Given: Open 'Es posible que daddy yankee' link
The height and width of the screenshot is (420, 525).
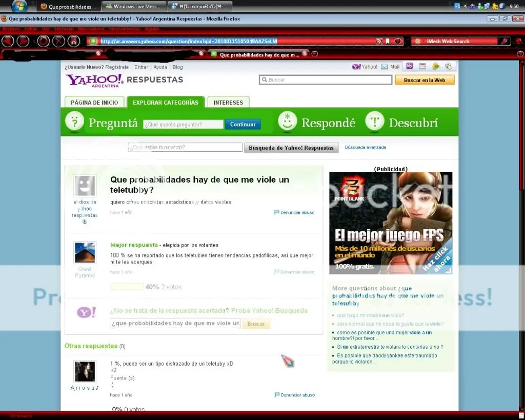Looking at the screenshot, I should 385,358.
